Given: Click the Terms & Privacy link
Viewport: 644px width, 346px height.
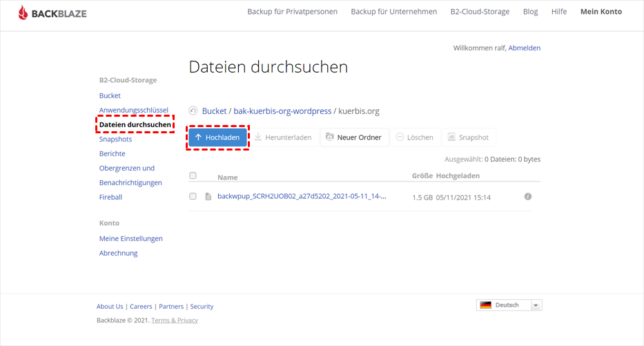Looking at the screenshot, I should click(x=175, y=320).
